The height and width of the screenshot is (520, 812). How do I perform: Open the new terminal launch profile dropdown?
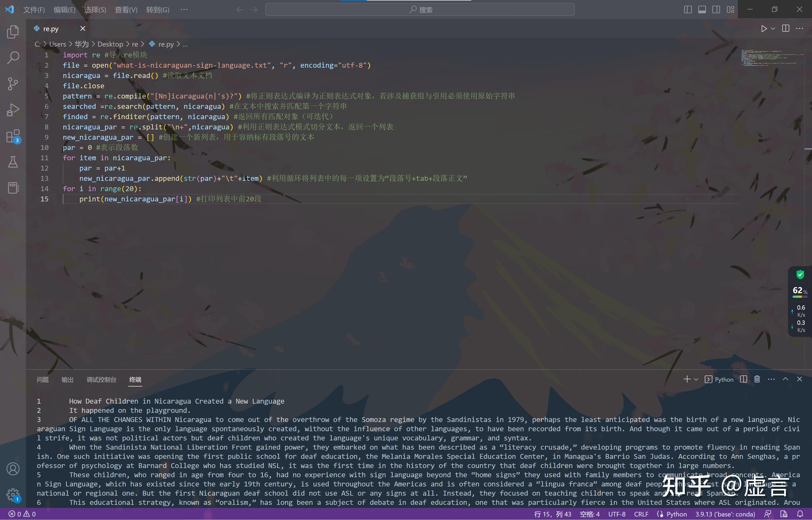pyautogui.click(x=696, y=380)
